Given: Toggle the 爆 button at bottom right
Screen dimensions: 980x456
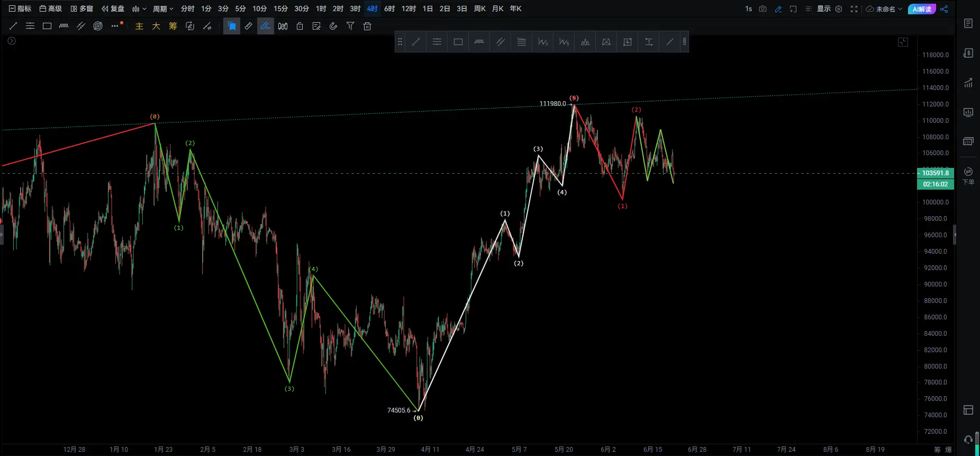Looking at the screenshot, I should pos(948,450).
